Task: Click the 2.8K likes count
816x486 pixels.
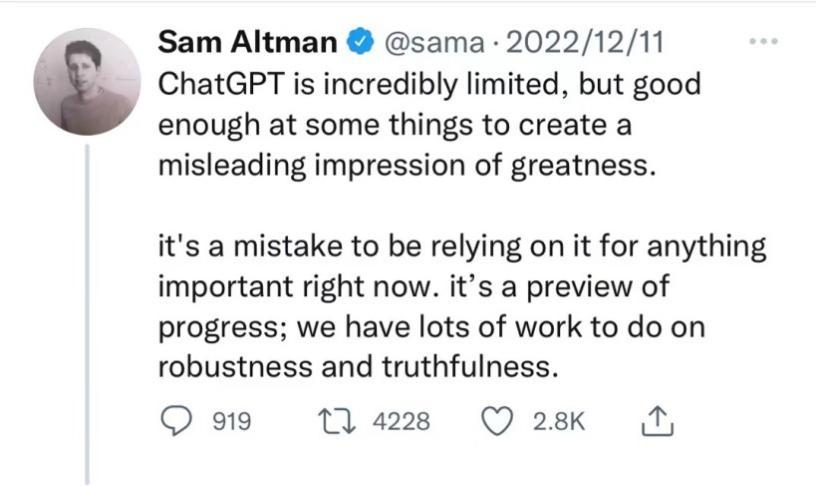Action: pos(557,422)
